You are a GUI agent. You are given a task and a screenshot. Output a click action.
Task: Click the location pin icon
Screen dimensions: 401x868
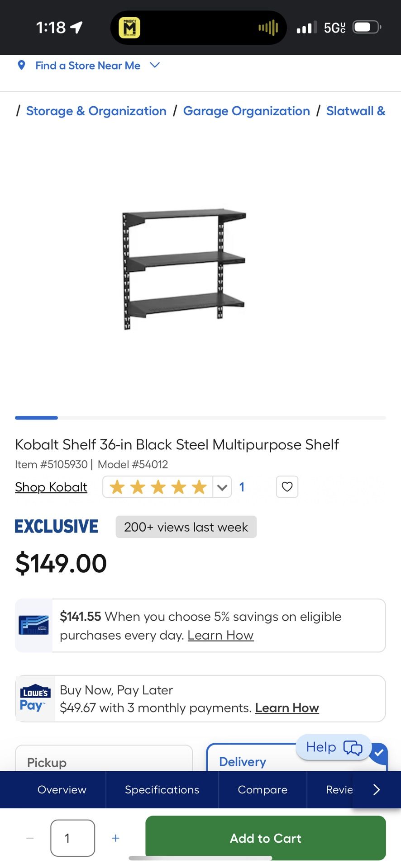pos(22,65)
